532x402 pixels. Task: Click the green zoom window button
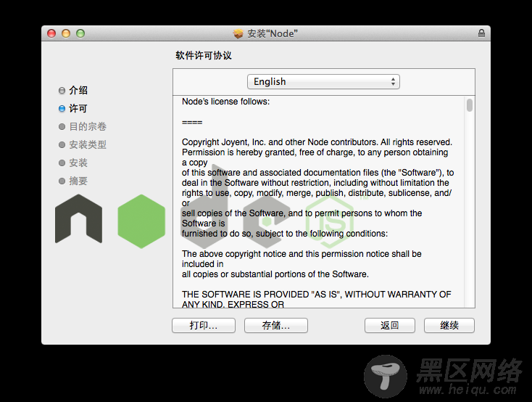pyautogui.click(x=80, y=33)
